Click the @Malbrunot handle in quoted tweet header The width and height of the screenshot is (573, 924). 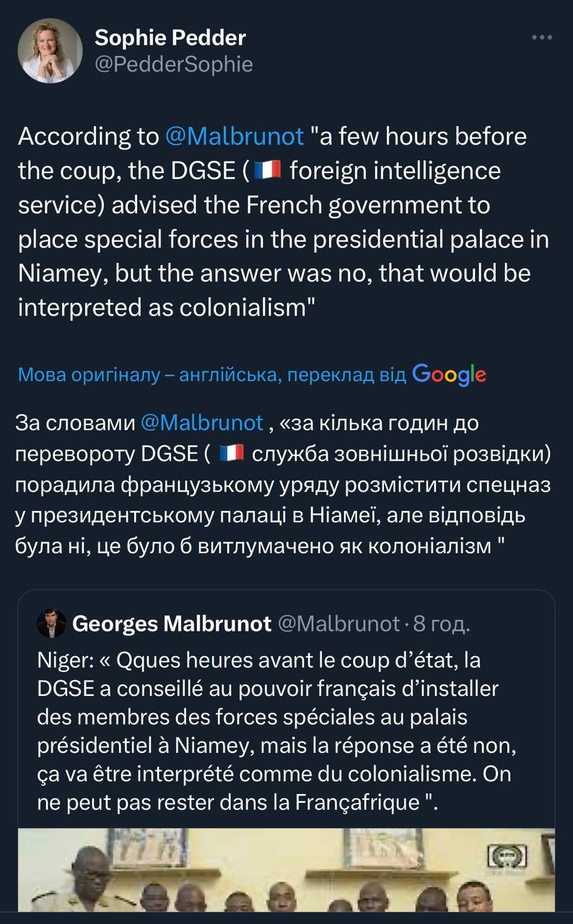coord(338,624)
